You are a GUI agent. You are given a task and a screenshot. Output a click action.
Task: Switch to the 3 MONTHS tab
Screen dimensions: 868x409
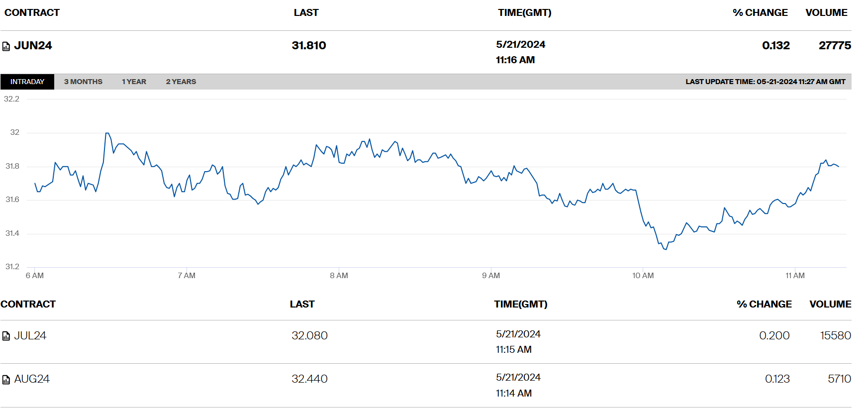tap(83, 82)
